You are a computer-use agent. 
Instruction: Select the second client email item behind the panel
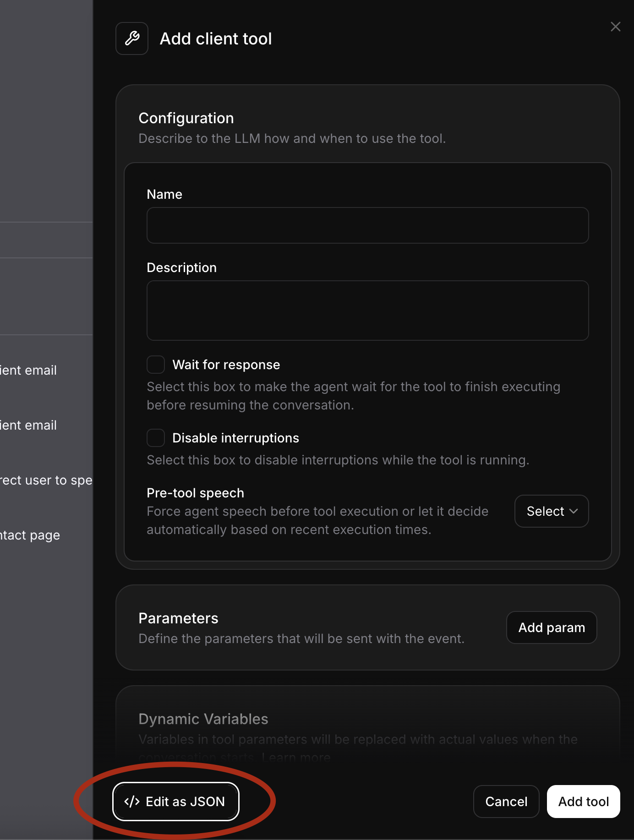coord(28,425)
